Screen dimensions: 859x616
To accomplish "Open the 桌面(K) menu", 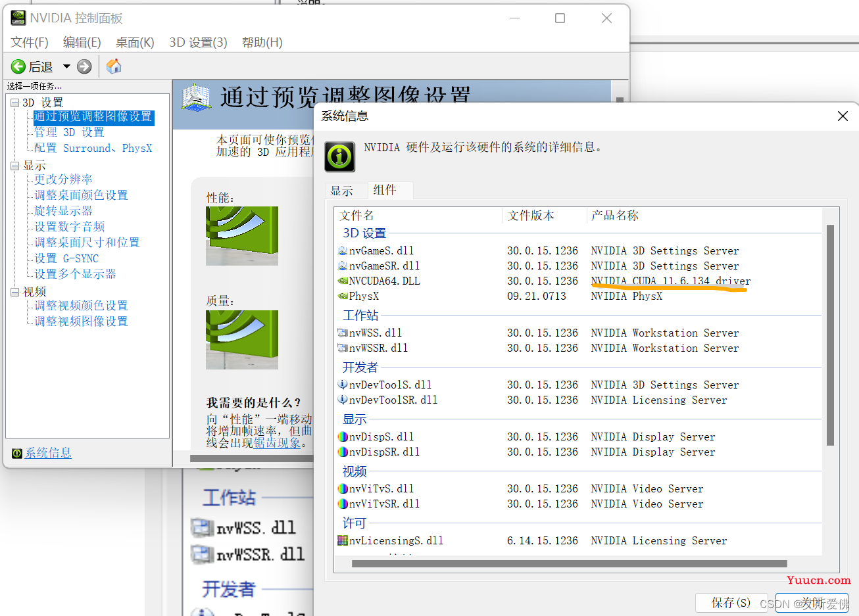I will pyautogui.click(x=135, y=42).
